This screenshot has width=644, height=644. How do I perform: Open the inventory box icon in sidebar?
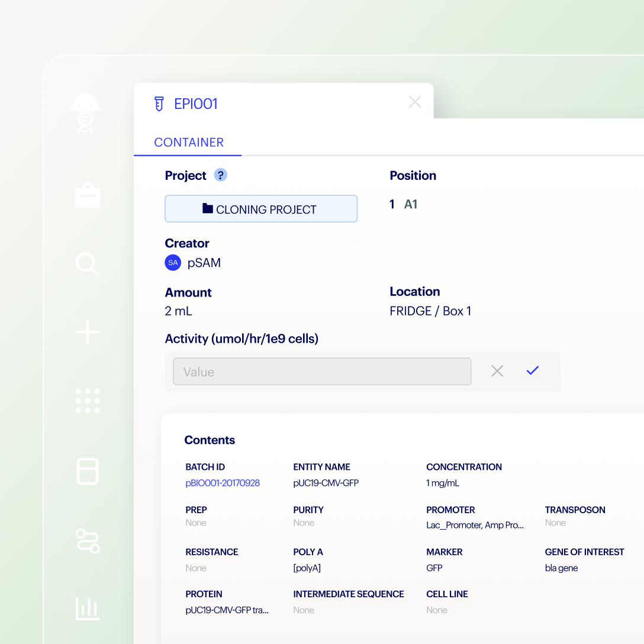tap(88, 471)
